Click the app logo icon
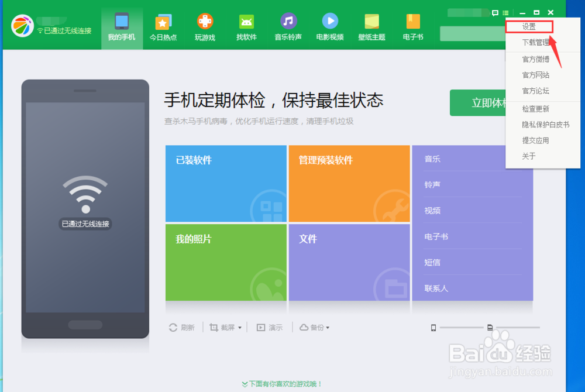The height and width of the screenshot is (392, 585). pos(22,26)
